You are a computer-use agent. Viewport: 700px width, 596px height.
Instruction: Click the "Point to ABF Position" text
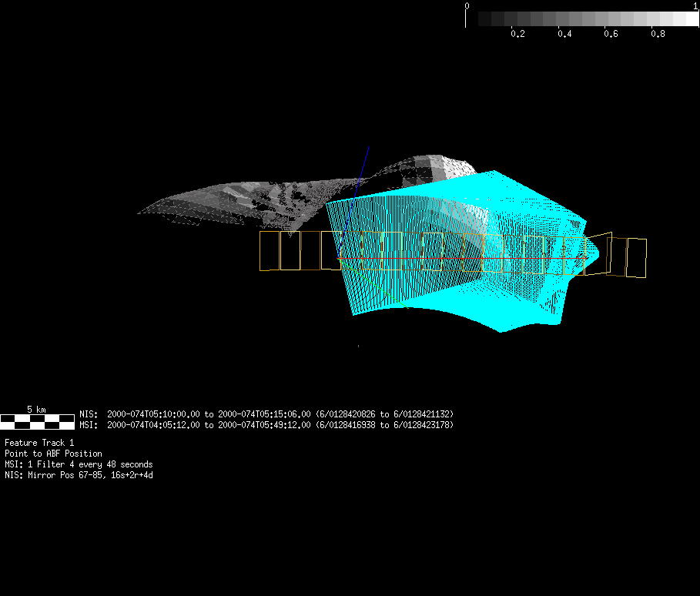tap(53, 454)
